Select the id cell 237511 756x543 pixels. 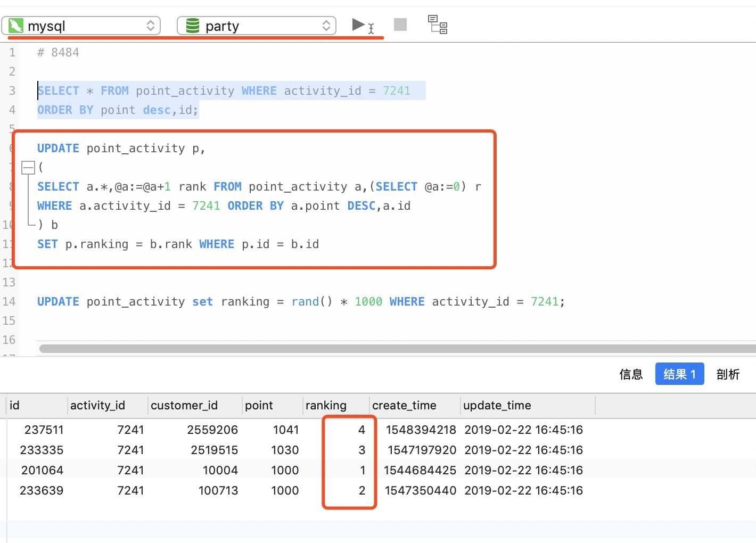point(44,430)
